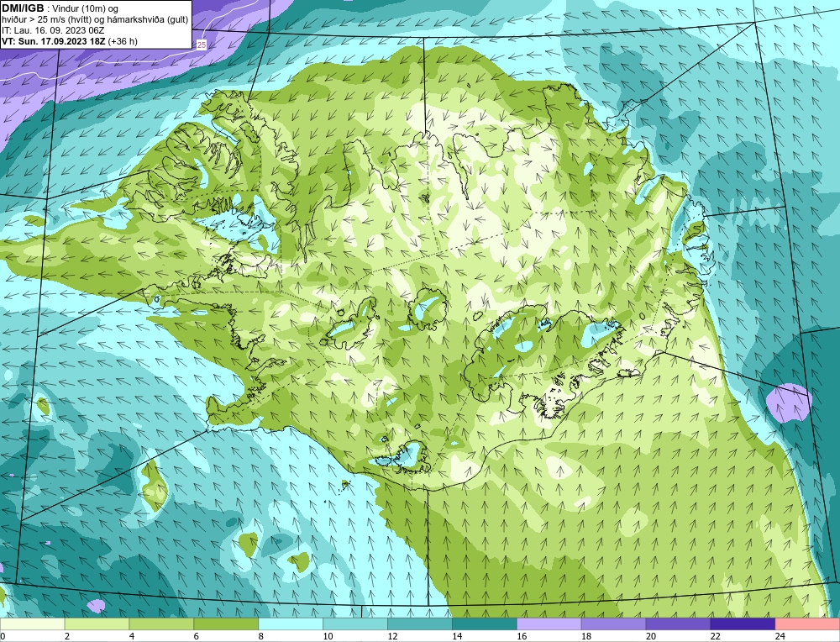Viewport: 840px width, 642px height.
Task: Click the purple 18–20 m/s legend swatch
Action: 613,624
